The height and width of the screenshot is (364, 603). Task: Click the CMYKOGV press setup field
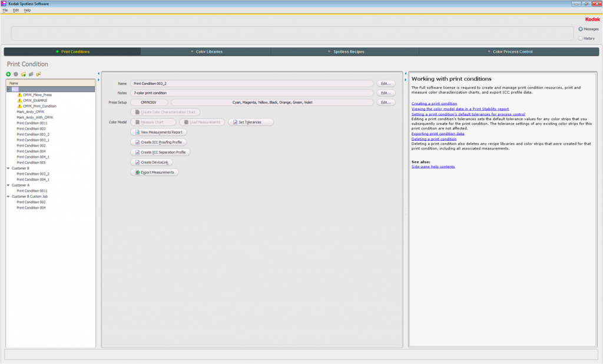point(149,102)
